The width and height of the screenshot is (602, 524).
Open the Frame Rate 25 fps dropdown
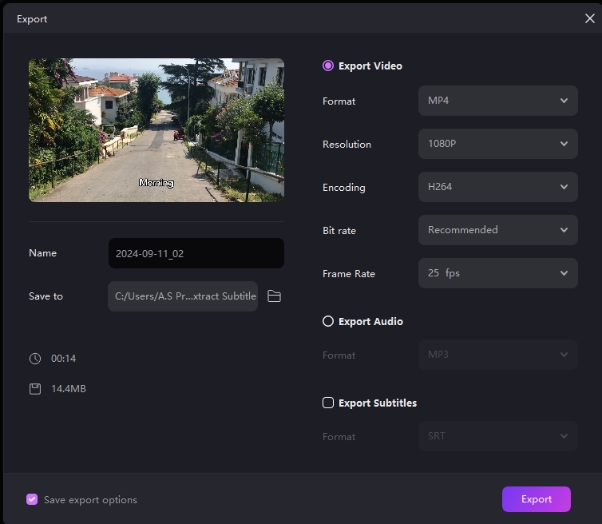coord(497,273)
